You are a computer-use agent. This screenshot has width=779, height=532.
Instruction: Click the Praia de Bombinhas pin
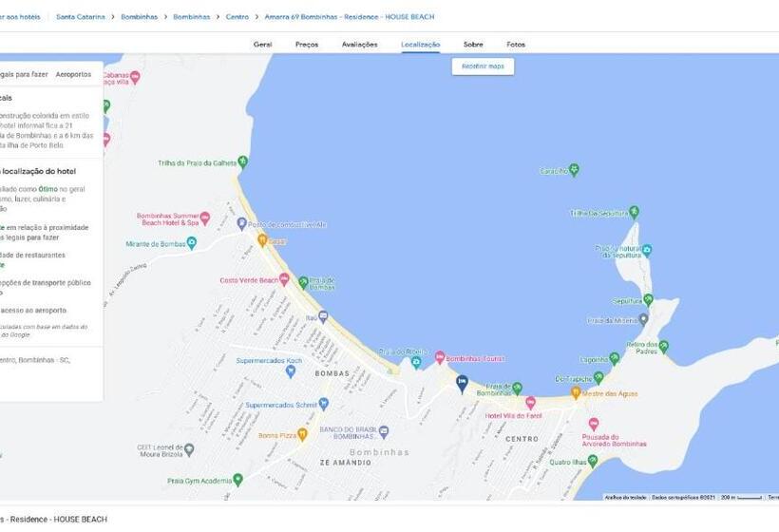(x=517, y=388)
